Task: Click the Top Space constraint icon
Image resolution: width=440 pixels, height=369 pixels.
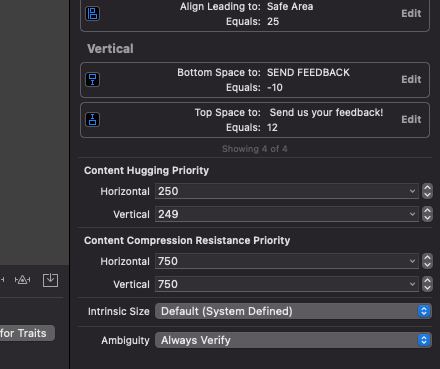Action: click(93, 120)
